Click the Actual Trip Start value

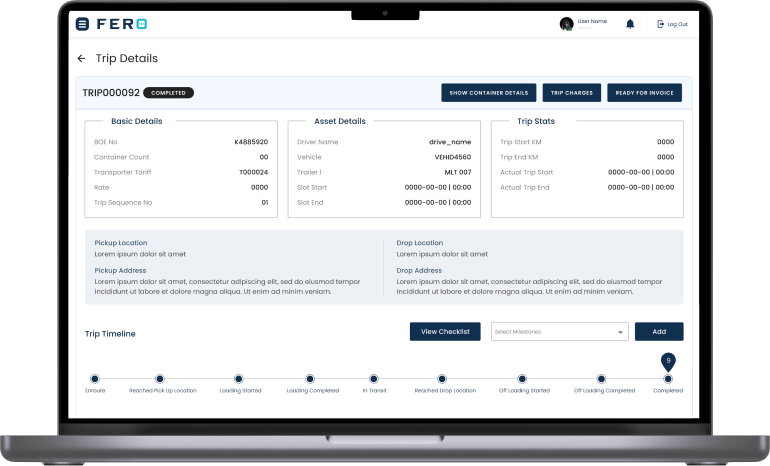[x=641, y=172]
